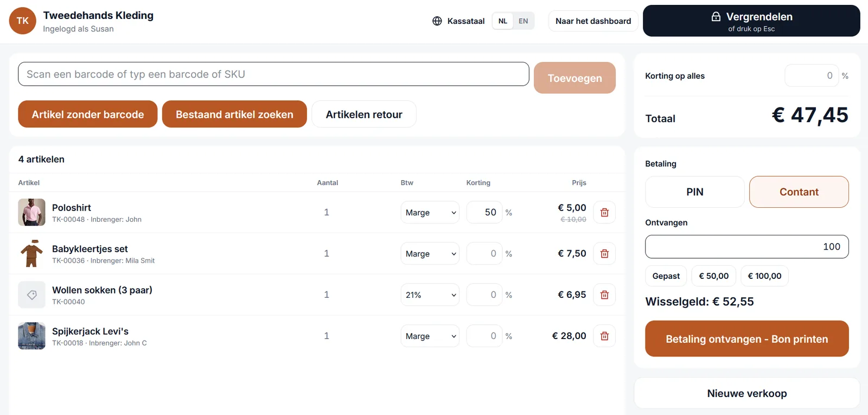The width and height of the screenshot is (868, 415).
Task: Select NL language option
Action: point(503,21)
